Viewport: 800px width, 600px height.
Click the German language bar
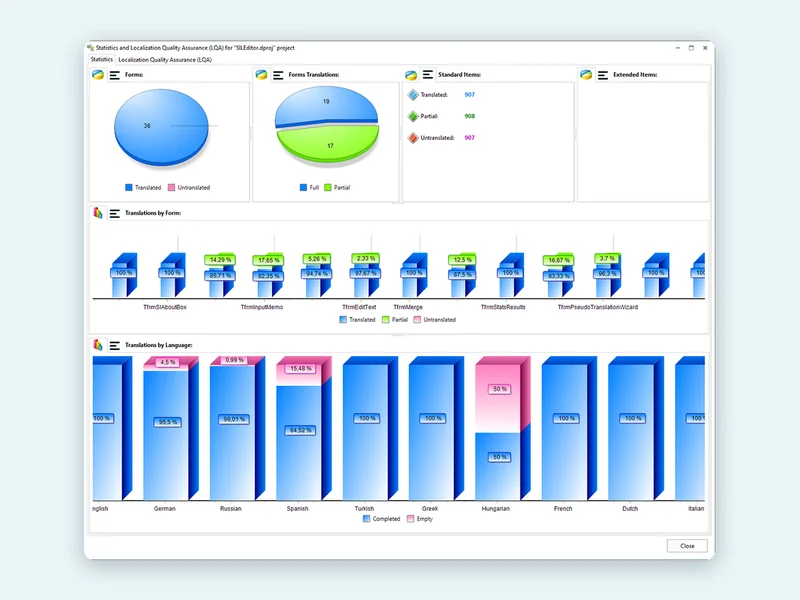pos(171,429)
